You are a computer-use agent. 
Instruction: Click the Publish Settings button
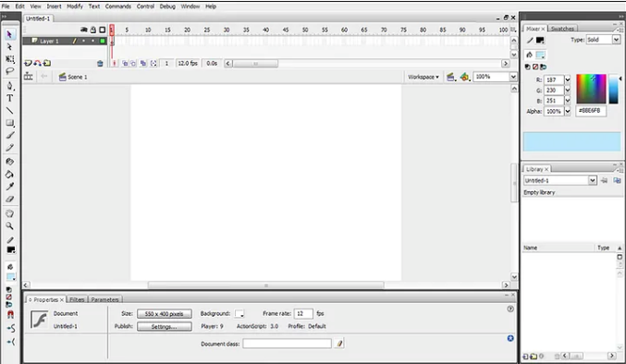(164, 326)
